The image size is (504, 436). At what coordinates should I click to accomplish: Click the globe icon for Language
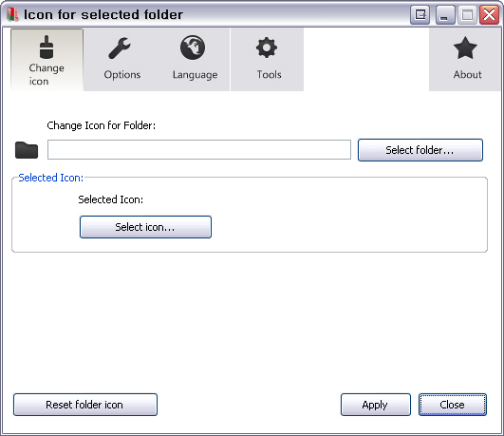coord(193,47)
